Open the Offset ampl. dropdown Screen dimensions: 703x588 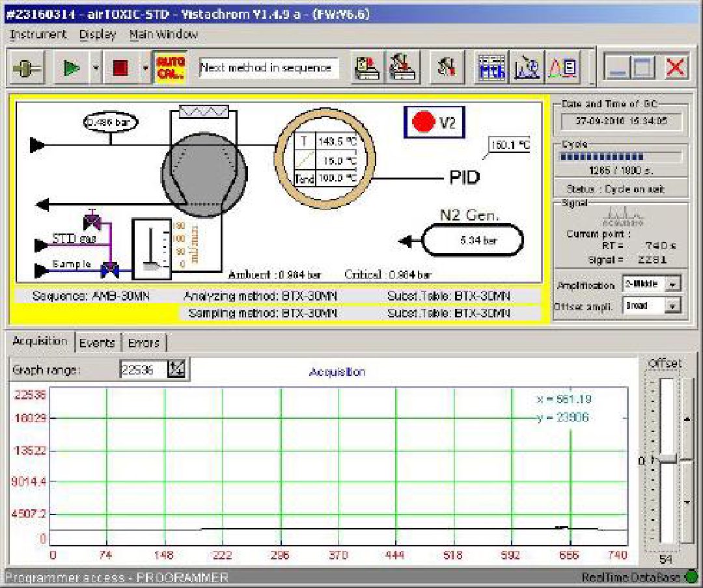pos(673,305)
